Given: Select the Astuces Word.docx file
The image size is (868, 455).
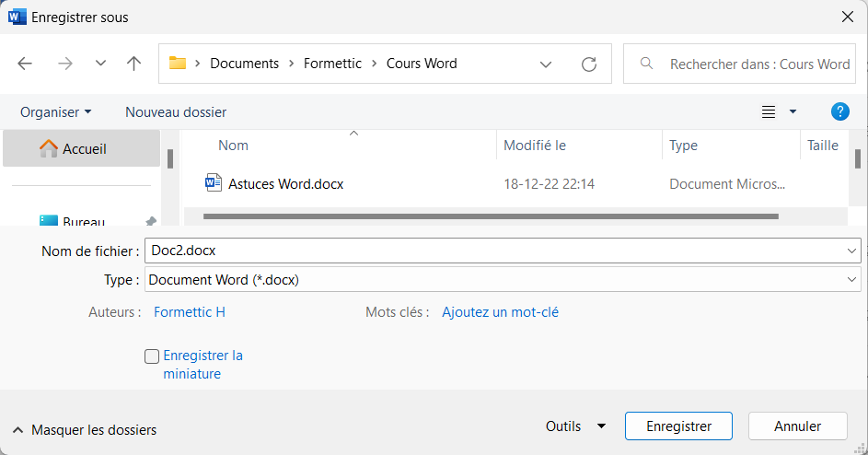Looking at the screenshot, I should point(285,183).
